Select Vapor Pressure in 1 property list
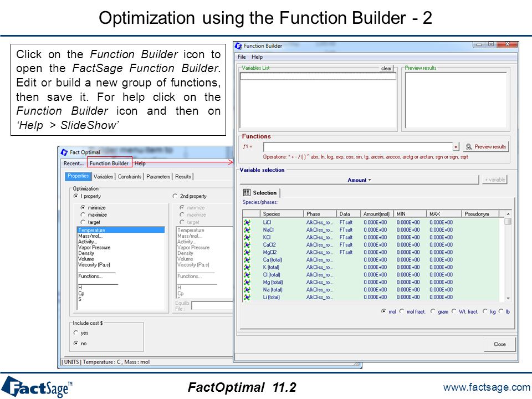 121,247
